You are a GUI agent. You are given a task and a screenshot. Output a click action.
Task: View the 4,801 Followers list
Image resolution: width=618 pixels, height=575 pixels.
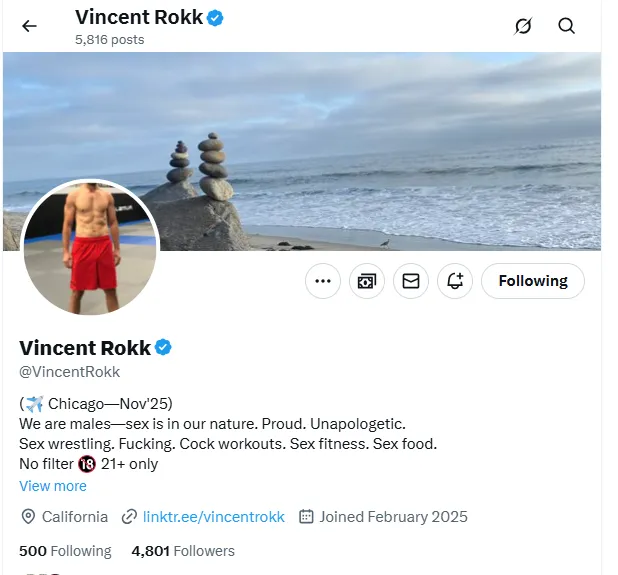point(183,551)
